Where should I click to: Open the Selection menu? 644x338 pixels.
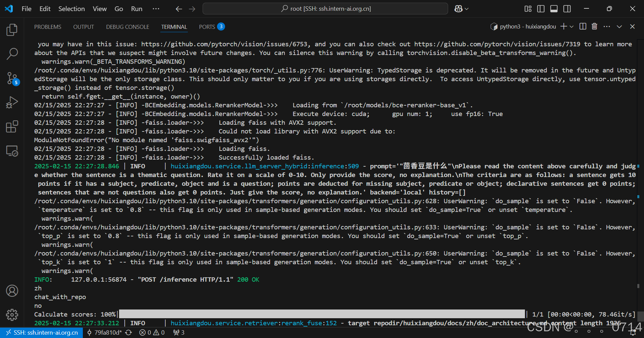point(71,9)
